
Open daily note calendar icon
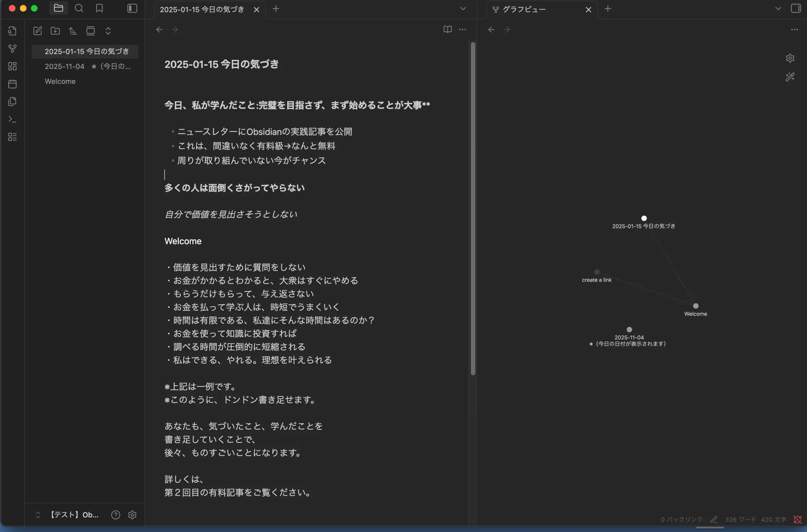12,84
